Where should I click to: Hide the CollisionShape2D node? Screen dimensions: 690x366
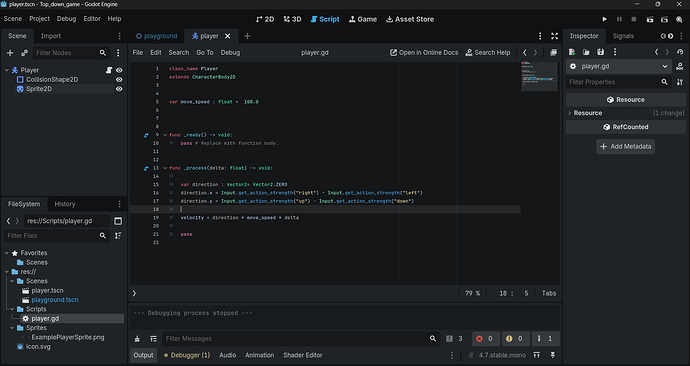[x=119, y=80]
